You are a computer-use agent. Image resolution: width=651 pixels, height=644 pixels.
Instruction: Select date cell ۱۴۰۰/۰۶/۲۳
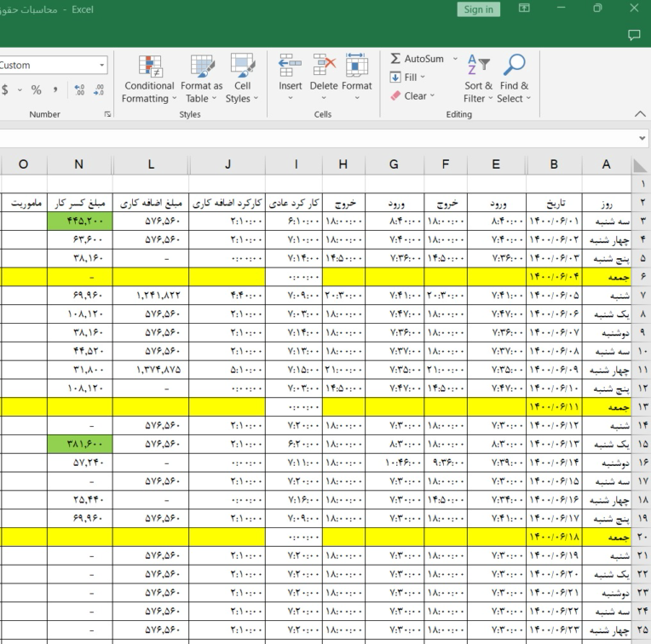554,630
